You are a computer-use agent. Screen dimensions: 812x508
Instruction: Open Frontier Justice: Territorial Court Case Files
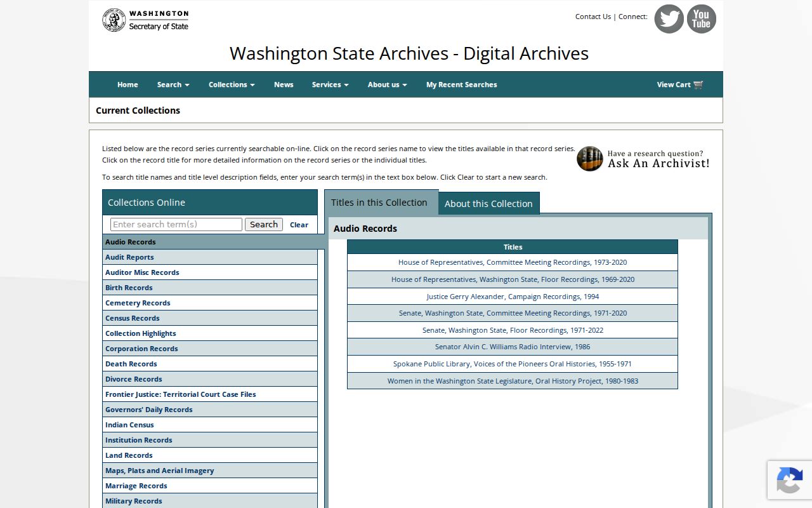[210, 394]
